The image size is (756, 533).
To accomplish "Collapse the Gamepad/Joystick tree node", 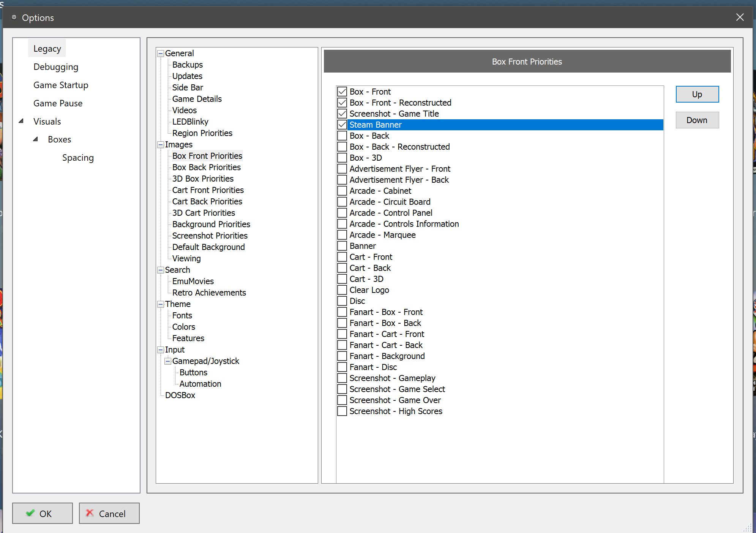I will 168,361.
